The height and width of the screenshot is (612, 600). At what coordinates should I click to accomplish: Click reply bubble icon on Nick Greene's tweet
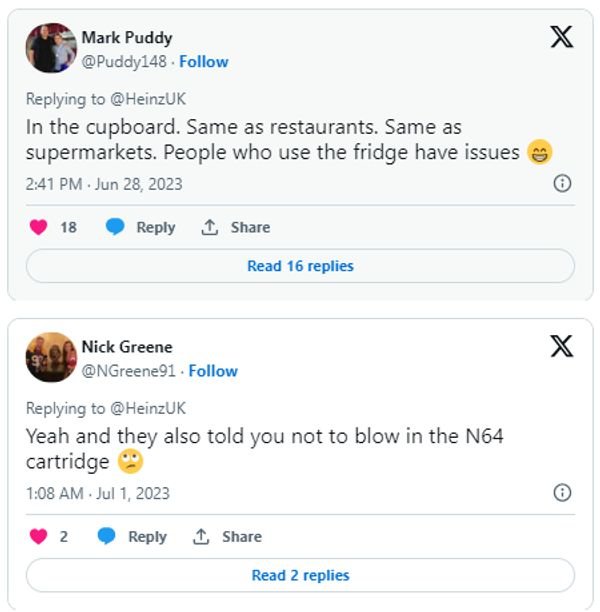coord(107,536)
